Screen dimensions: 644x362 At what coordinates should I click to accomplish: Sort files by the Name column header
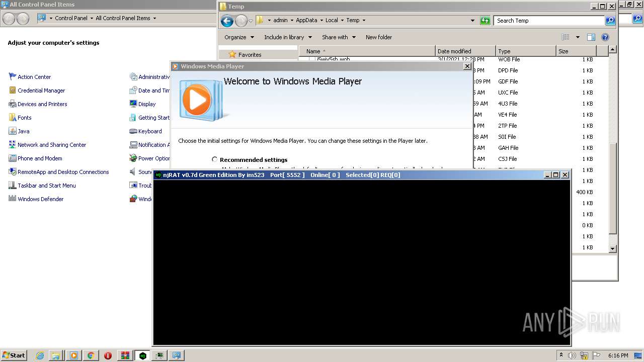(x=367, y=51)
